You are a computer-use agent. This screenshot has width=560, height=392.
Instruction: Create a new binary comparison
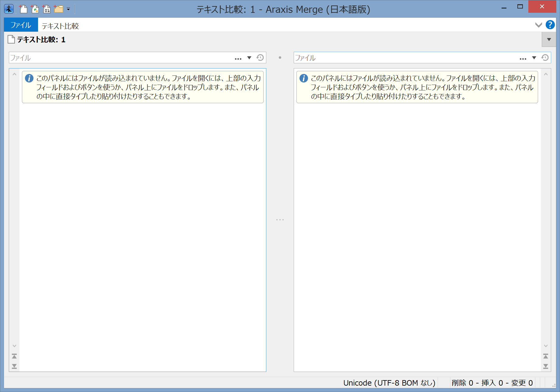tap(46, 9)
